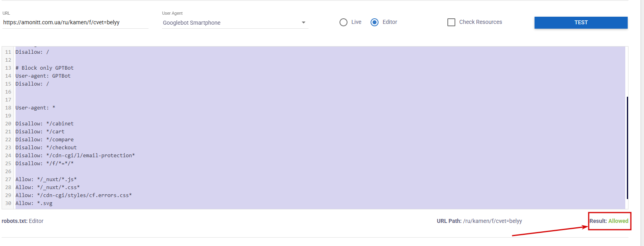
Task: Click 'Disallow: */checkout' line
Action: pyautogui.click(x=46, y=147)
